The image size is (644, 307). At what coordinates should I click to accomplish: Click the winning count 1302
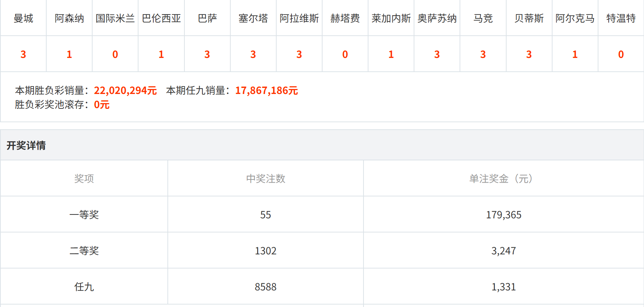tap(266, 250)
